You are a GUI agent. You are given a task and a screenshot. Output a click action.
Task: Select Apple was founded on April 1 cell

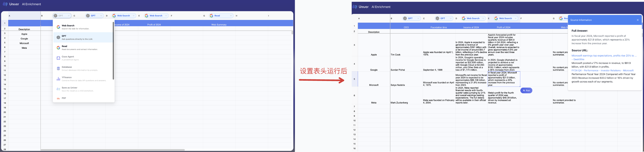(439, 45)
